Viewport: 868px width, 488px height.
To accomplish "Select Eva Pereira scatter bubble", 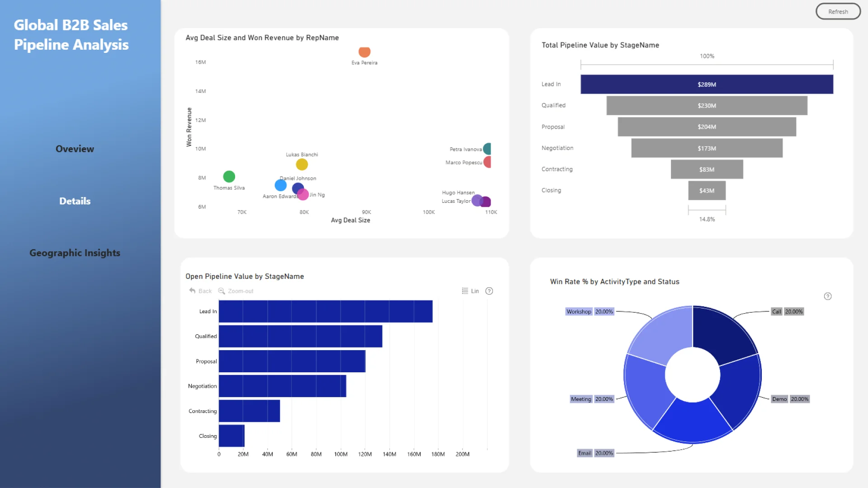I will point(364,52).
